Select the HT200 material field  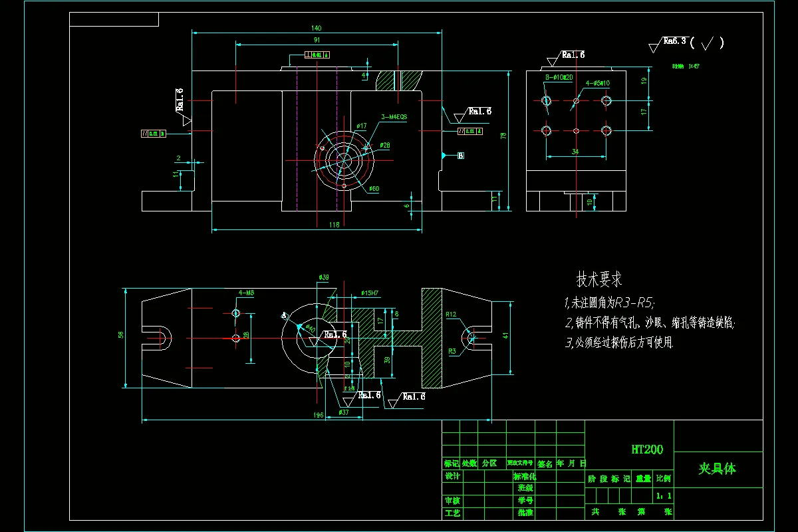click(x=647, y=449)
